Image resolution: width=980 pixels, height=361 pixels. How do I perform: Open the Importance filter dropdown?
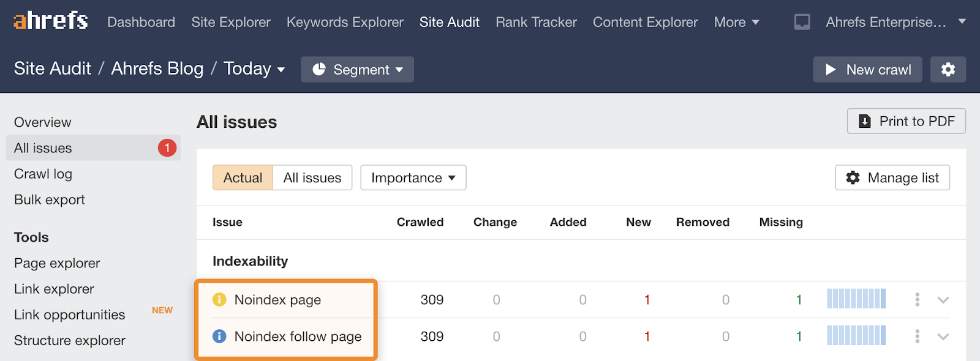413,178
